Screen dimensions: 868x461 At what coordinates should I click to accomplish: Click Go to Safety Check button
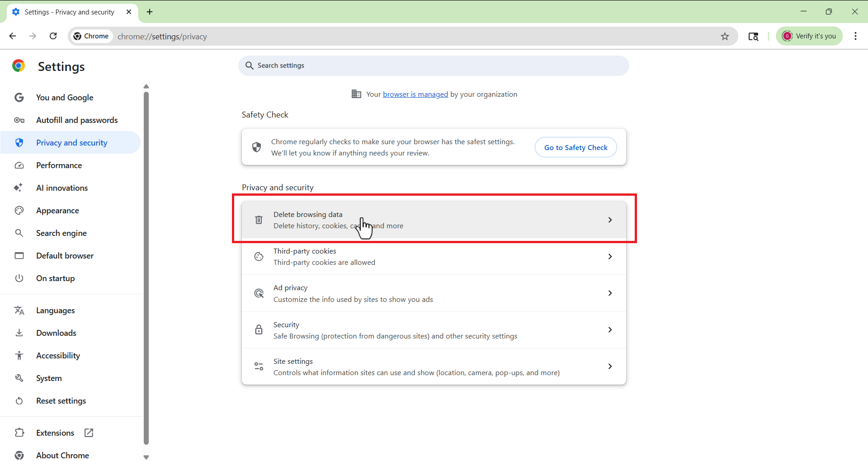click(576, 147)
